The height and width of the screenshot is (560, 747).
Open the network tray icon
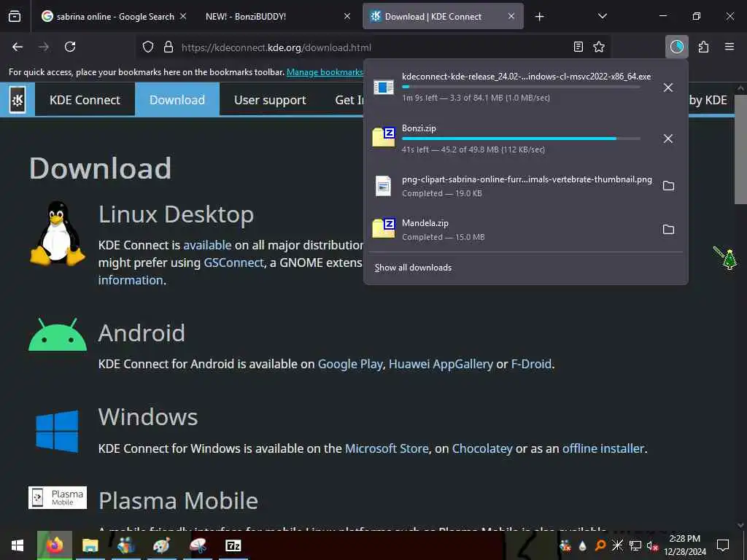[x=635, y=545]
